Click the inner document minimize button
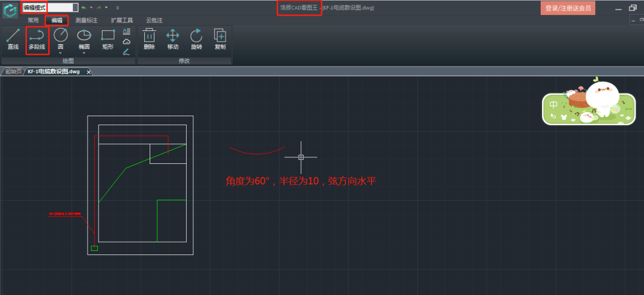 point(633,20)
